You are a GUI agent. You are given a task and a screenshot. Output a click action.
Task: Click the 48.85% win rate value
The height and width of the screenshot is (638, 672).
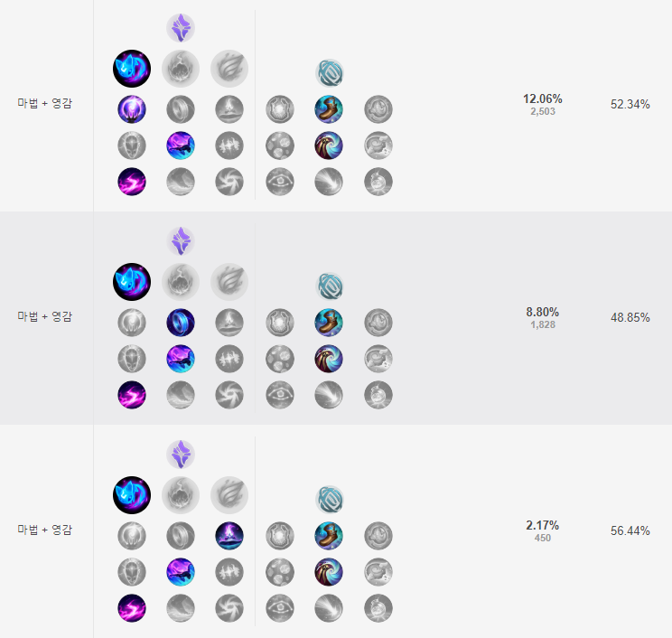[x=630, y=318]
